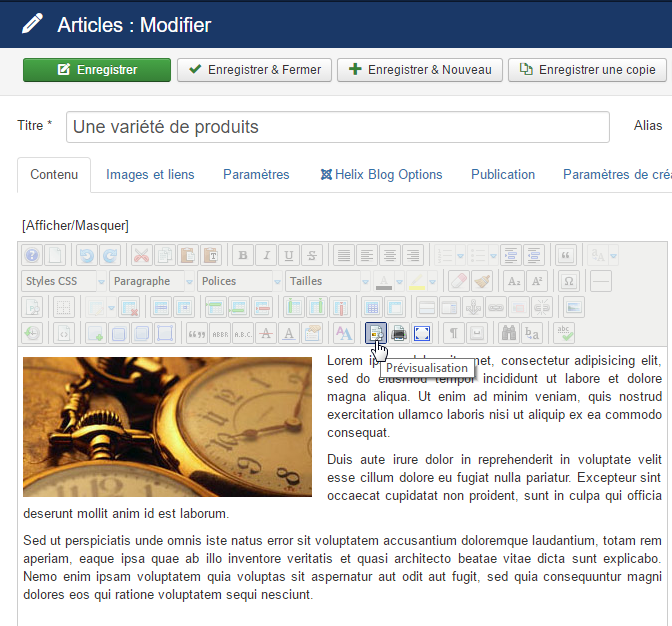Click the cut (scissors) icon
Image resolution: width=672 pixels, height=626 pixels.
[142, 255]
